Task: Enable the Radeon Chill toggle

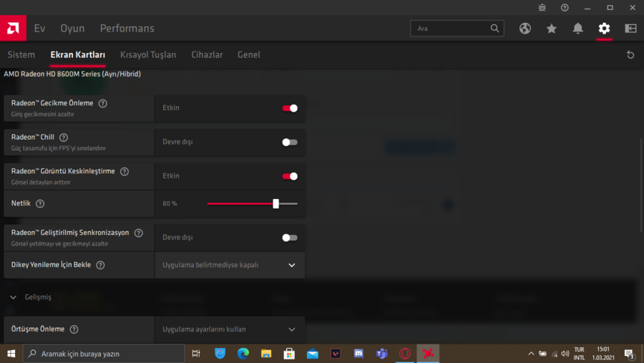Action: point(290,142)
